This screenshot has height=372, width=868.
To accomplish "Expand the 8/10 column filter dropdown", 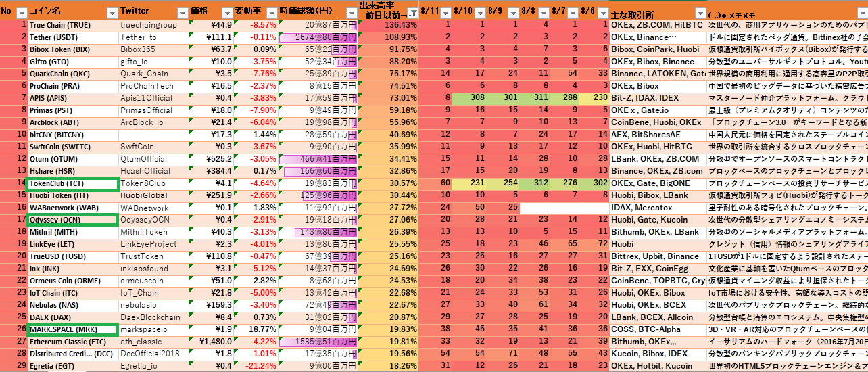I will click(480, 13).
